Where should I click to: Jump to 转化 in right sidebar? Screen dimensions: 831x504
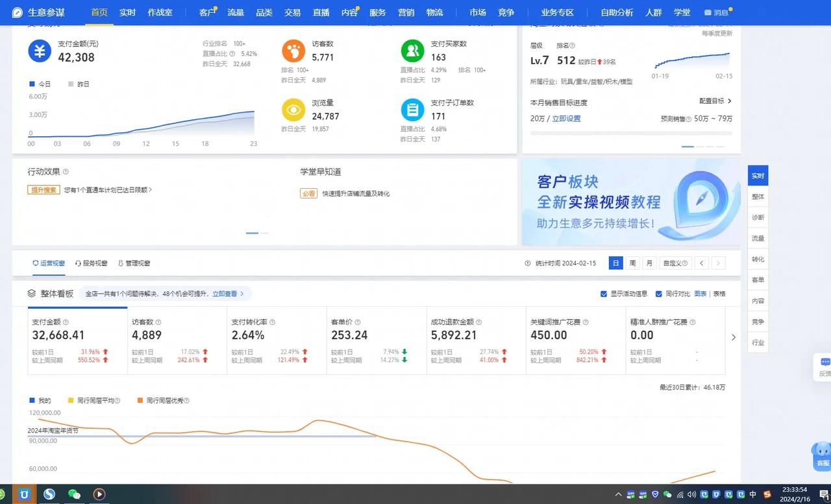click(x=758, y=259)
